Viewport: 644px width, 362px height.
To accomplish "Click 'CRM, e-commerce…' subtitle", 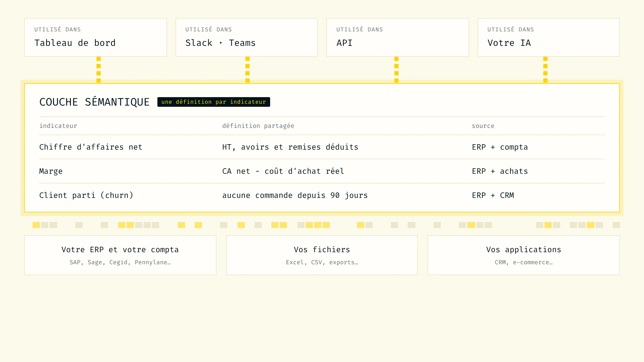I will click(x=524, y=262).
